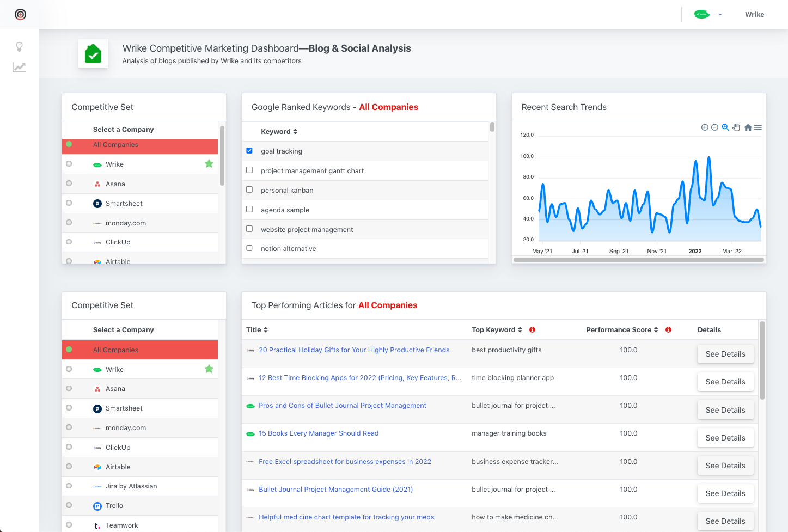Select the hand panning tool on the chart
This screenshot has width=788, height=532.
736,127
